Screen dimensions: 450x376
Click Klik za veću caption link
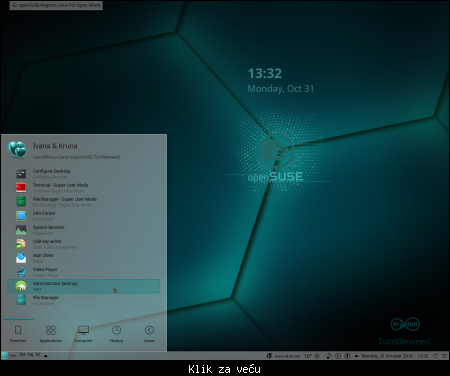[x=224, y=369]
